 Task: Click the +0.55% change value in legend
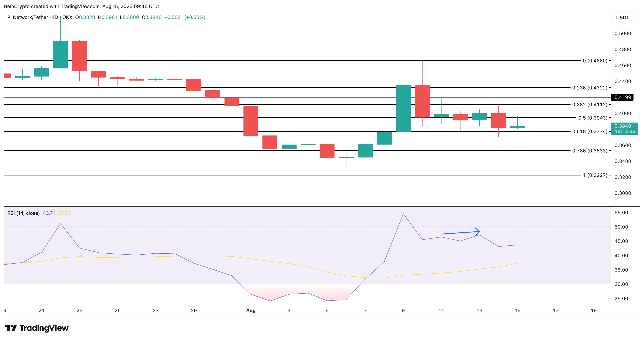click(195, 17)
